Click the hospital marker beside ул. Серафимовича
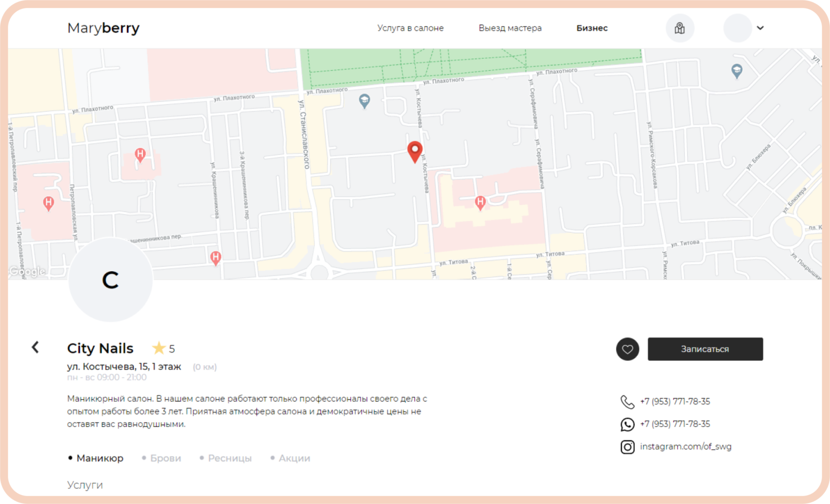The image size is (830, 504). coord(480,202)
